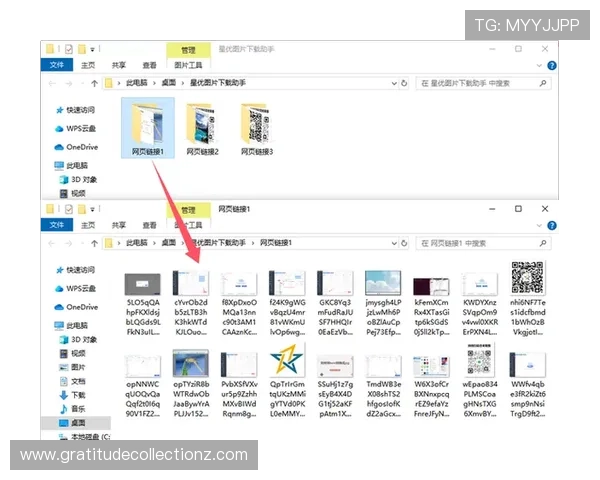
Task: Select the opNNWC image file
Action: click(143, 385)
